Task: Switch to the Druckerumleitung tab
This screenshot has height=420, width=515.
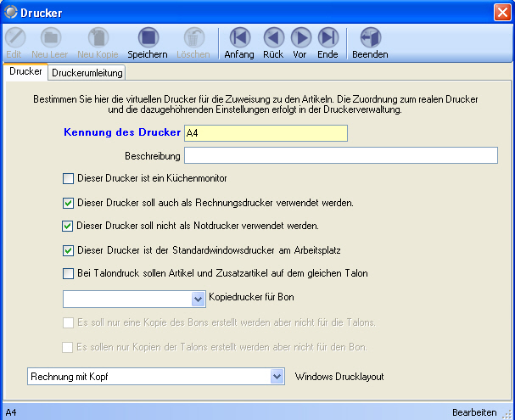Action: (x=87, y=73)
